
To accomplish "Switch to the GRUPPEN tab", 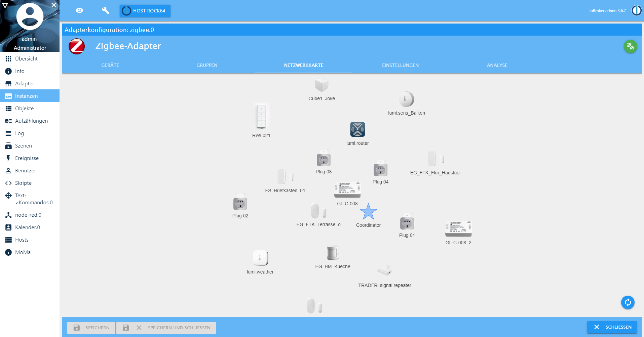I will pos(207,65).
